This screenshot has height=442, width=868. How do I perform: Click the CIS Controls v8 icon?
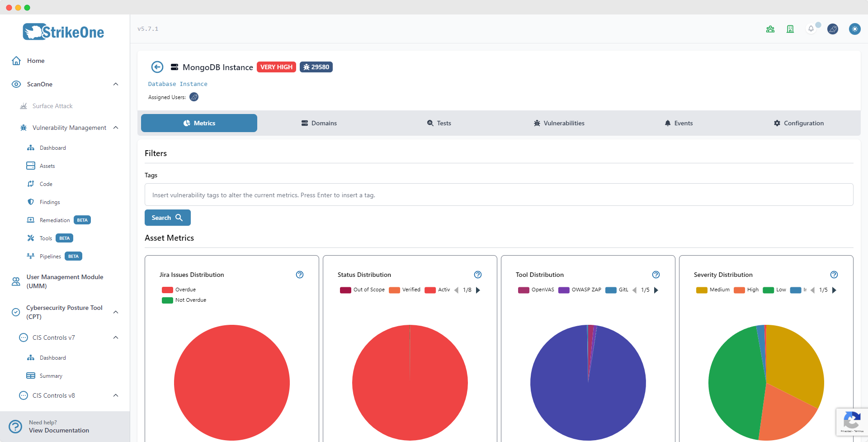coord(24,395)
